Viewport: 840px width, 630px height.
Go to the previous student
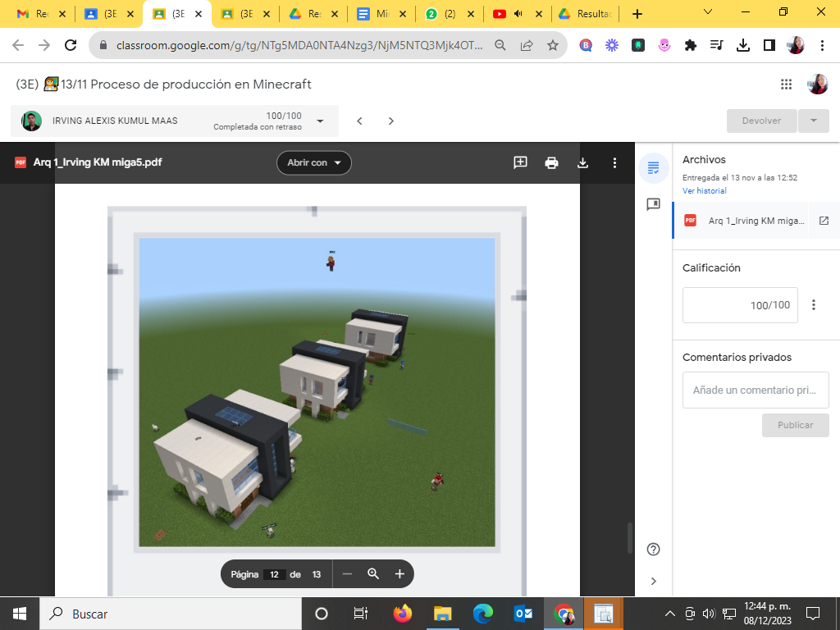click(359, 121)
